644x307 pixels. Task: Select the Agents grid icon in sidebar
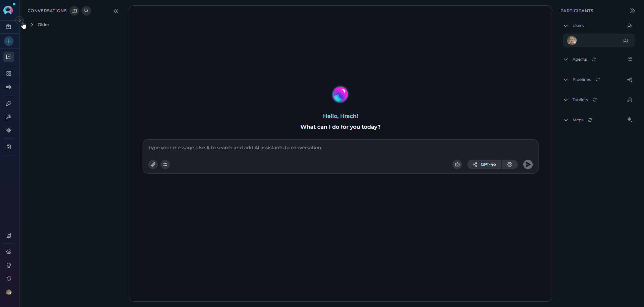8,73
